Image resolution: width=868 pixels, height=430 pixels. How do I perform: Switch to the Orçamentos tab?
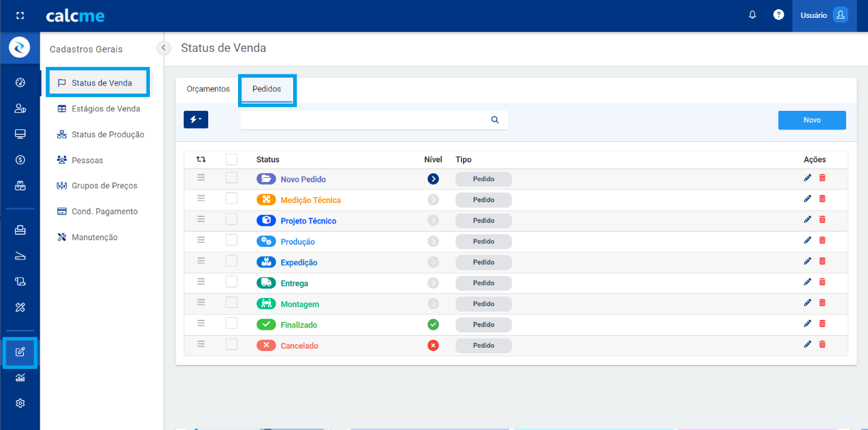point(208,89)
